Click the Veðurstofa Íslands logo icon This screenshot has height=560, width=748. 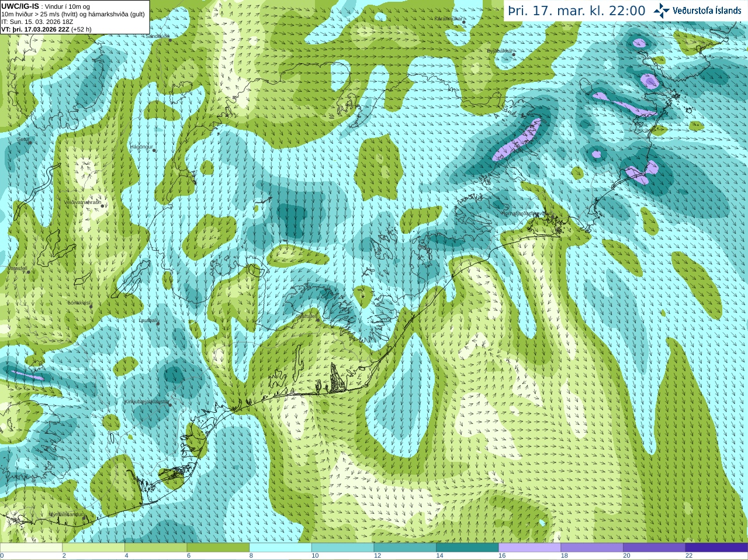tap(661, 11)
